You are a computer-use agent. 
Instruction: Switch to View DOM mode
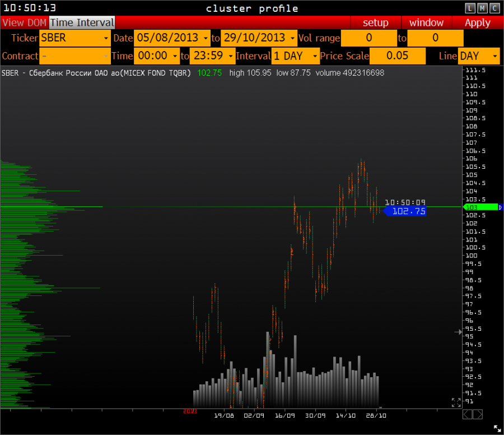(x=24, y=23)
